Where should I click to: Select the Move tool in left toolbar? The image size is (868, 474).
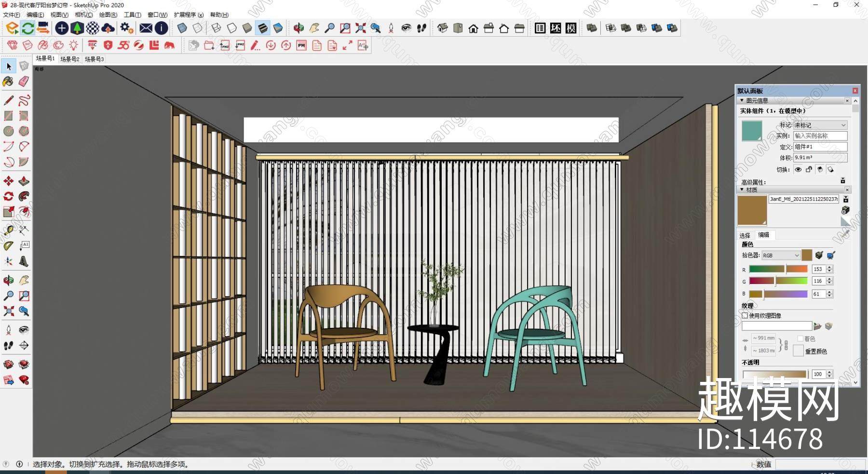click(x=8, y=181)
